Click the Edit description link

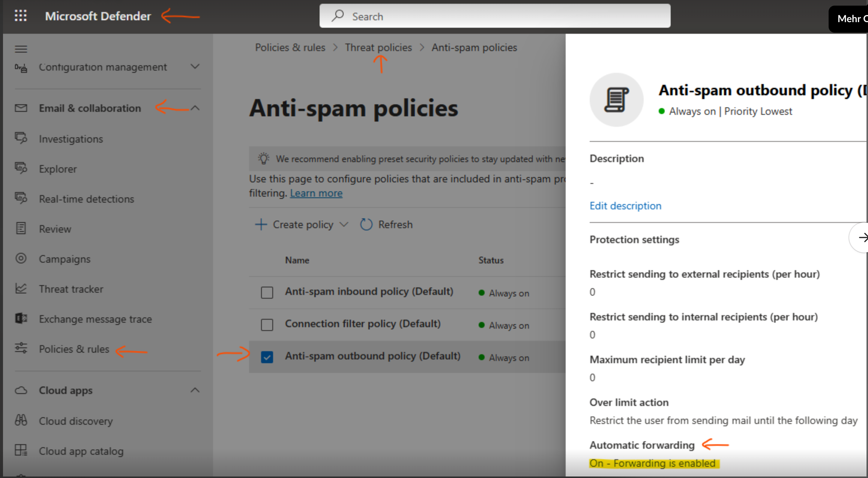[625, 206]
